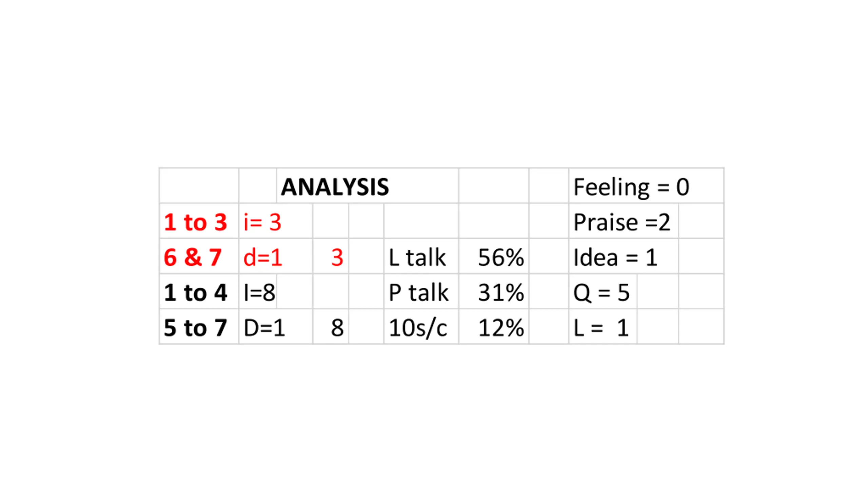Click the 56% cell
The height and width of the screenshot is (488, 868).
click(494, 257)
